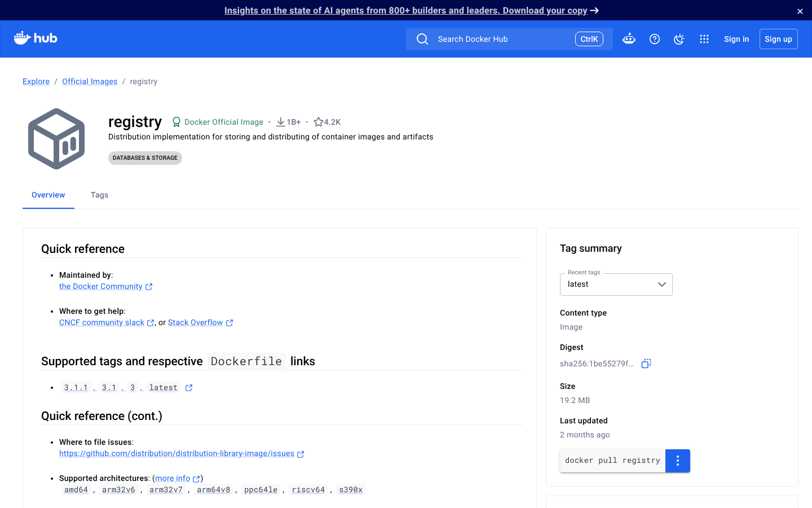Switch to the Tags tab

(99, 195)
